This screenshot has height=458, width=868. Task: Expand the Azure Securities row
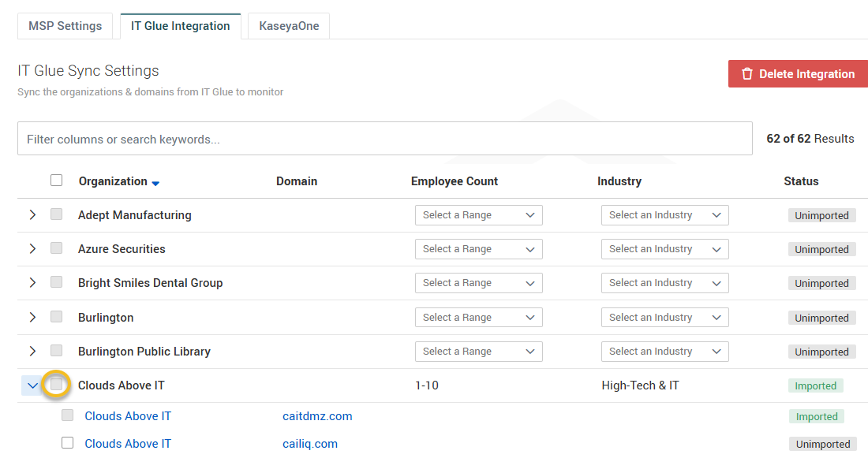[32, 248]
